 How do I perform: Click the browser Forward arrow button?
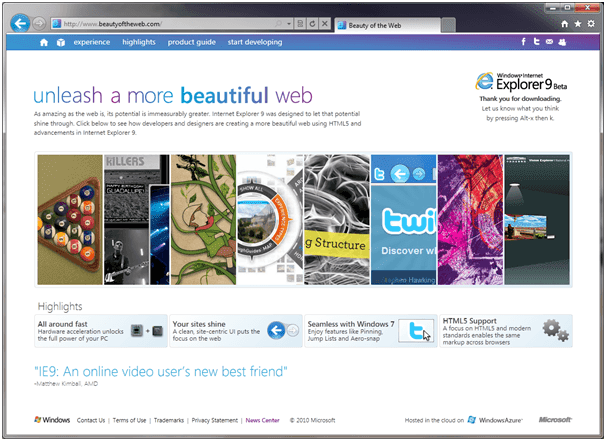click(x=39, y=24)
